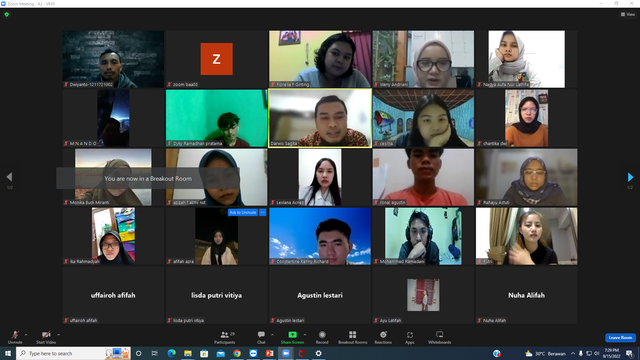Go to the next gallery page arrow

pos(630,177)
